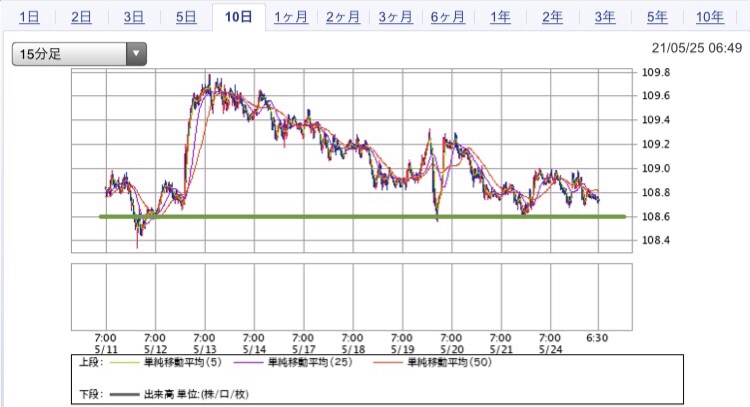Open the 6ヶ月 chart period
The width and height of the screenshot is (750, 407).
(x=448, y=17)
